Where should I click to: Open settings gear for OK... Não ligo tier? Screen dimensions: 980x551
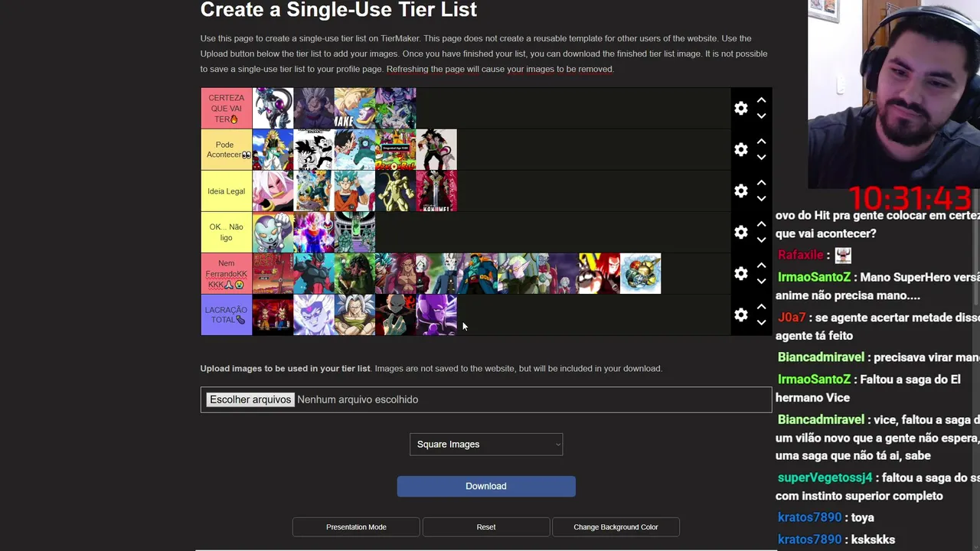click(740, 232)
